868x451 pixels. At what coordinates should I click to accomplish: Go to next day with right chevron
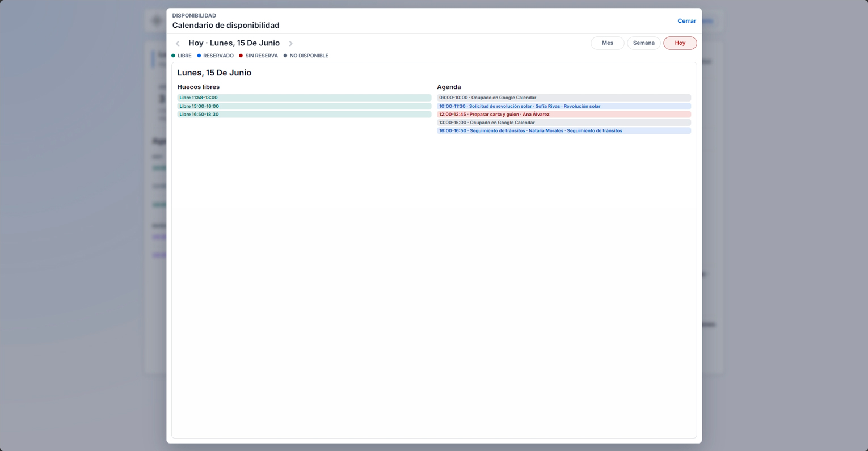tap(290, 43)
